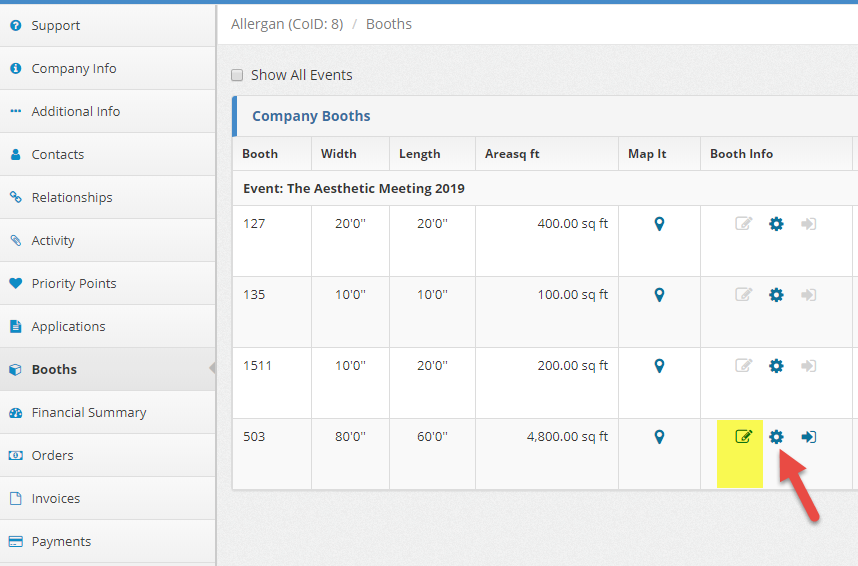
Task: Open settings gear for booth 135
Action: (776, 295)
